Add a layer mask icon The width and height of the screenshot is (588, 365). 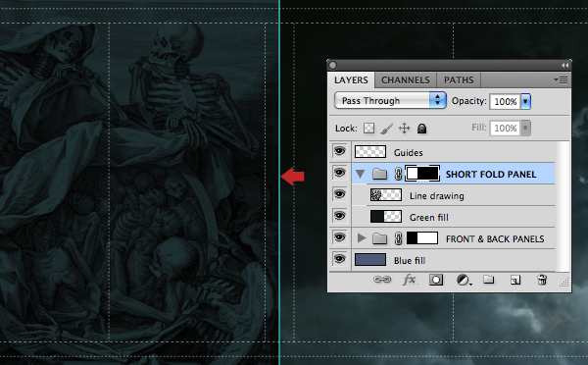click(436, 280)
